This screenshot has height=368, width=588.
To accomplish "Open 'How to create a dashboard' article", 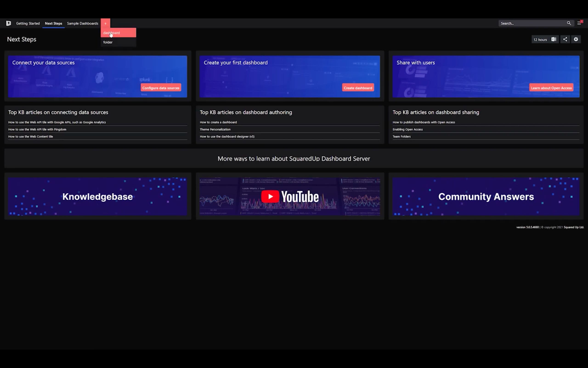I will tap(218, 122).
